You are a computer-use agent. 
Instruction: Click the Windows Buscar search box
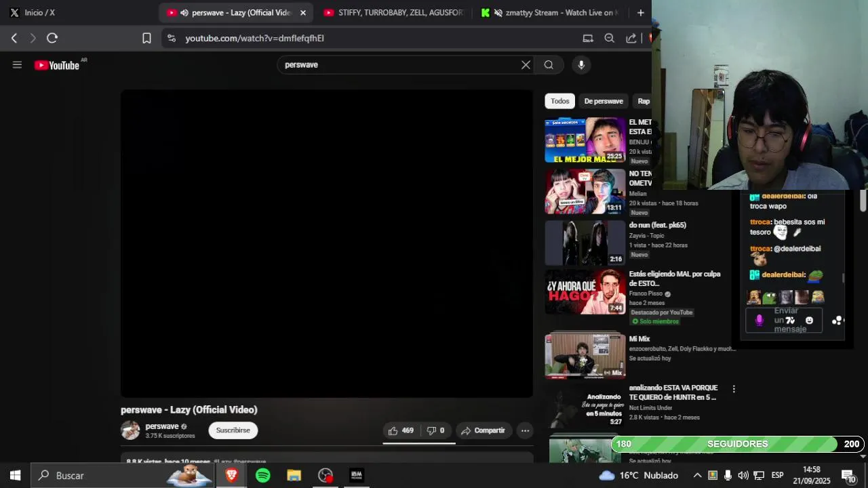pyautogui.click(x=124, y=476)
